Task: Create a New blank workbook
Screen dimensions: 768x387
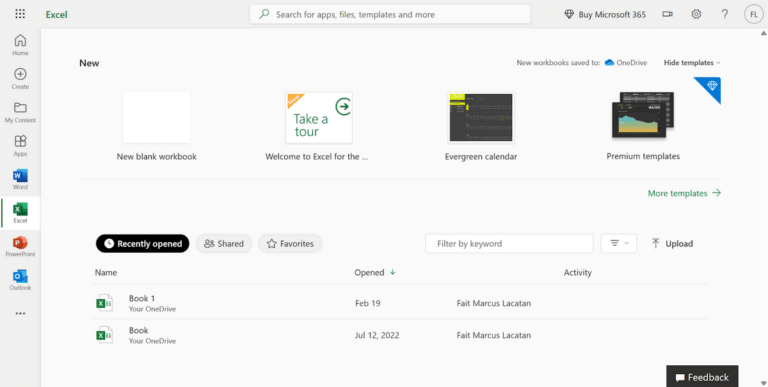Action: [157, 117]
